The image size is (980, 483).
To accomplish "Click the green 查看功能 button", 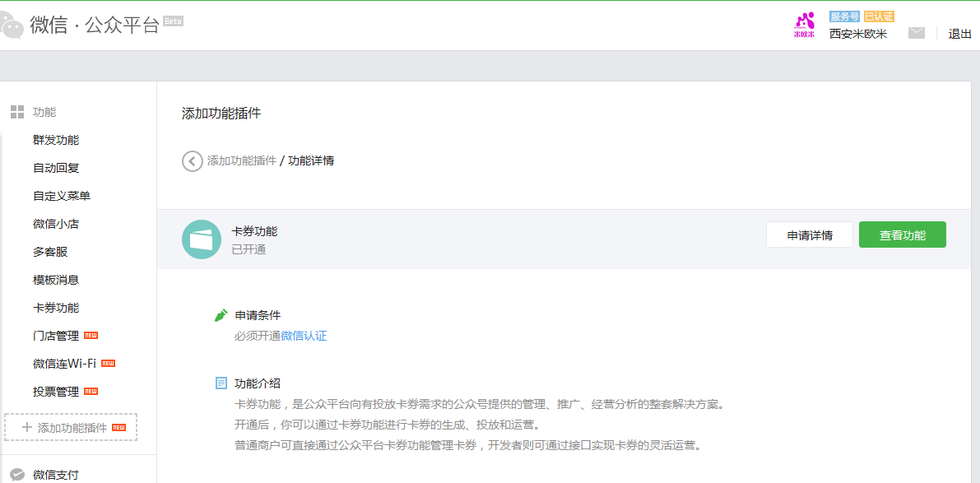I will (x=903, y=235).
